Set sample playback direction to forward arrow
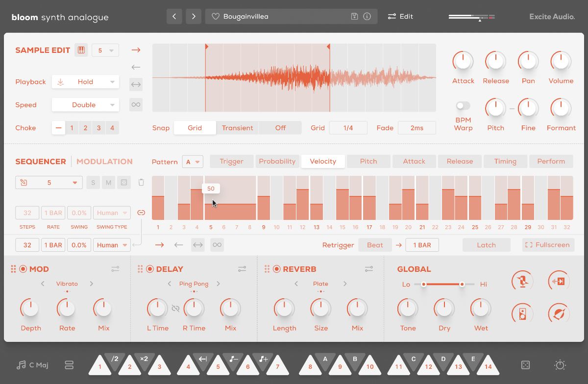Viewport: 588px width, 384px height. 136,50
